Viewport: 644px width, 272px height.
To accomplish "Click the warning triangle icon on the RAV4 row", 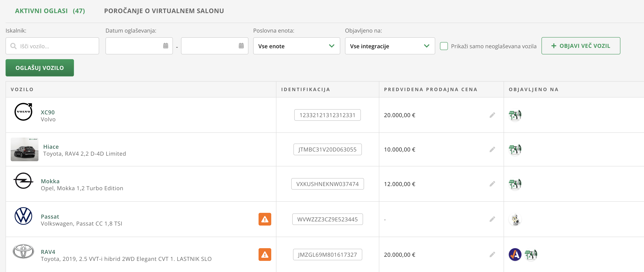I will [x=264, y=255].
